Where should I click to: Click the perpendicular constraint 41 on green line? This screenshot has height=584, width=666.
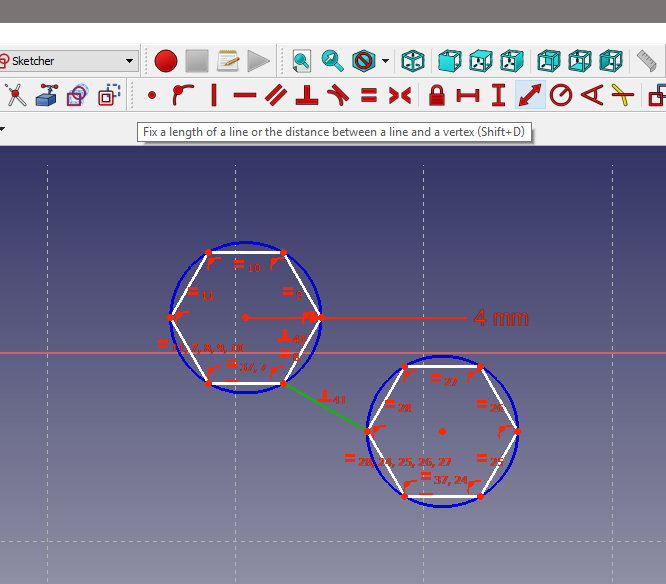(x=332, y=398)
